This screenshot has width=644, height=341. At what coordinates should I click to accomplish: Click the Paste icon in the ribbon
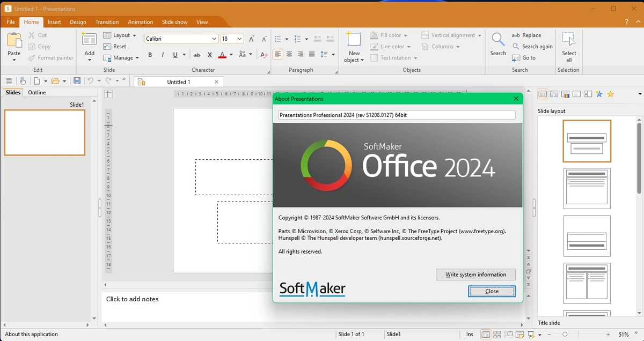click(14, 41)
